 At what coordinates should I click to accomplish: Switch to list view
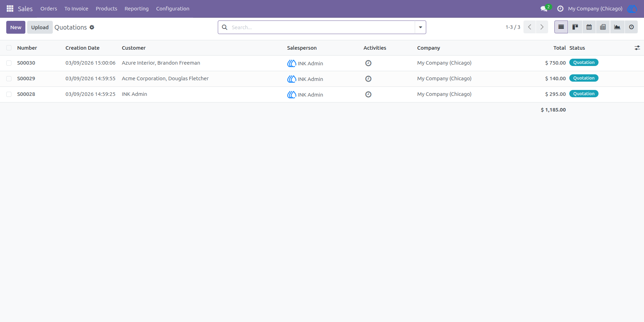click(x=561, y=27)
